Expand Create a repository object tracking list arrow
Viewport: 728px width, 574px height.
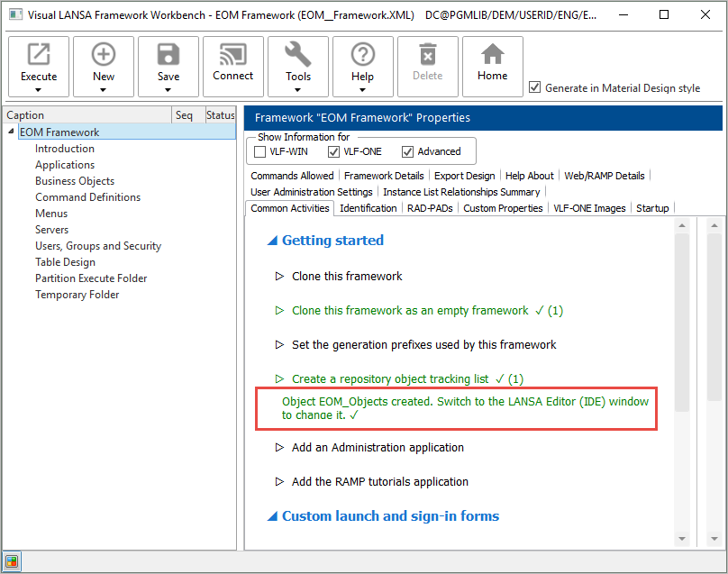coord(279,379)
